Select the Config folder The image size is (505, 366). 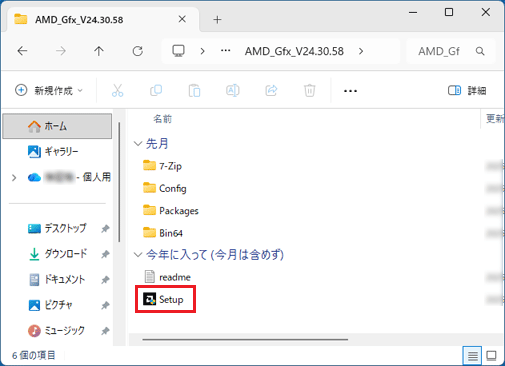tap(165, 188)
